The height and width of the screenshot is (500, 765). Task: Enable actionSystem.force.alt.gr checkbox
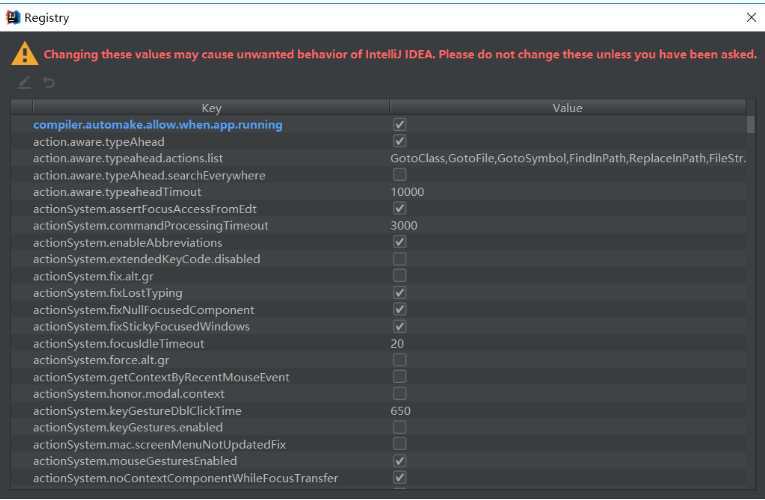click(x=400, y=360)
